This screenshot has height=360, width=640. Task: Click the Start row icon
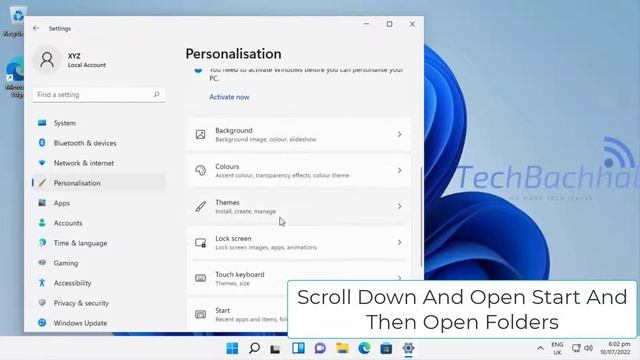(x=200, y=314)
